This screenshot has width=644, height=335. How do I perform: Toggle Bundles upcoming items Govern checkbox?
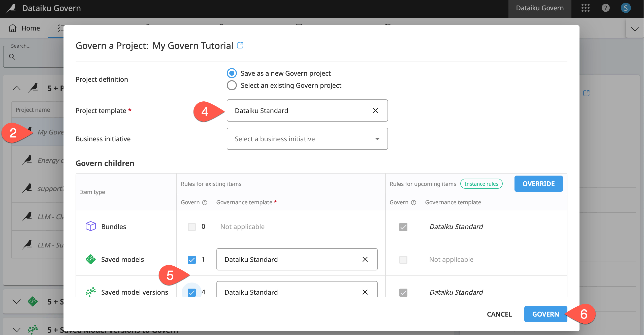tap(403, 227)
